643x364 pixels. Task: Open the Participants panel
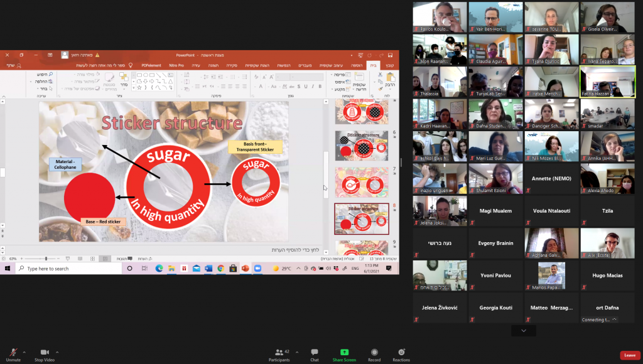pos(279,355)
